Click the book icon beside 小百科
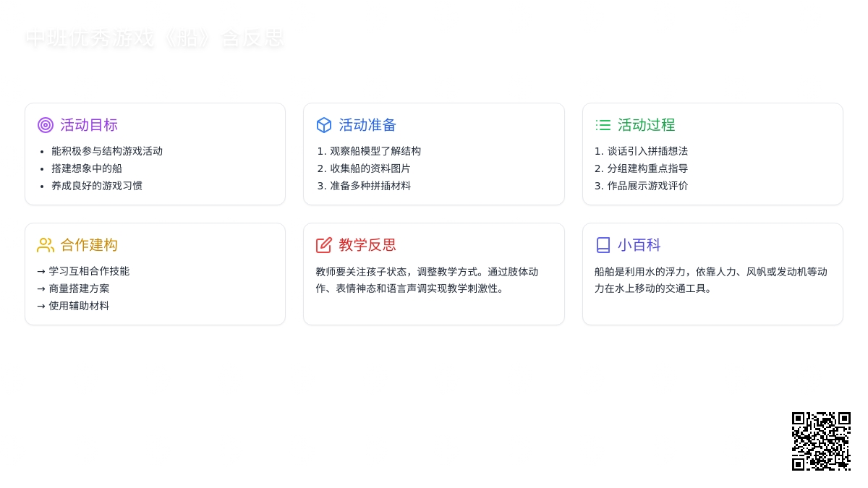This screenshot has width=868, height=488. pyautogui.click(x=603, y=245)
